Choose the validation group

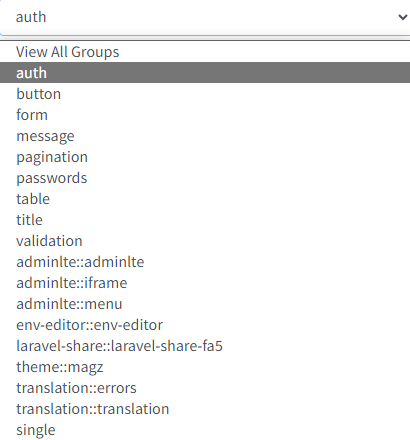click(205, 241)
